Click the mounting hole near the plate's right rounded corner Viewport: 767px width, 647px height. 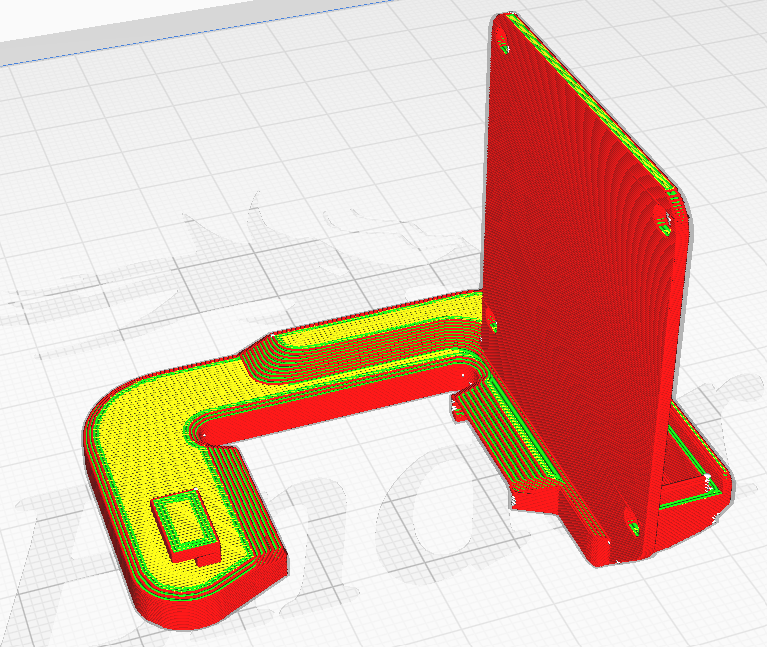point(662,219)
